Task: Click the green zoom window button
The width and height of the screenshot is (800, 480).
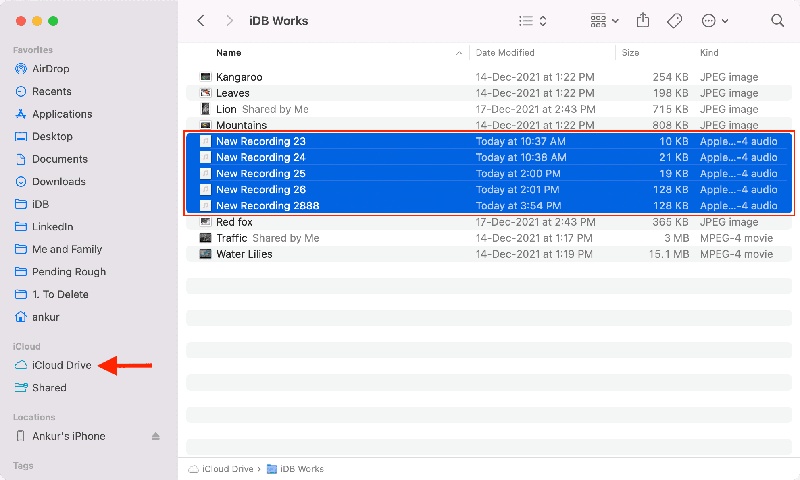Action: pyautogui.click(x=53, y=21)
